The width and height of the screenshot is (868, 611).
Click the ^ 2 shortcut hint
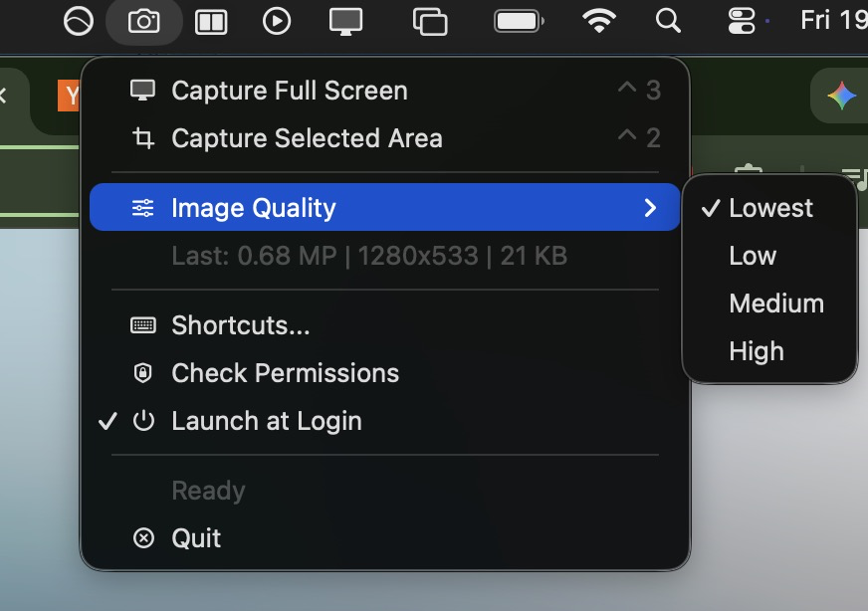point(639,137)
